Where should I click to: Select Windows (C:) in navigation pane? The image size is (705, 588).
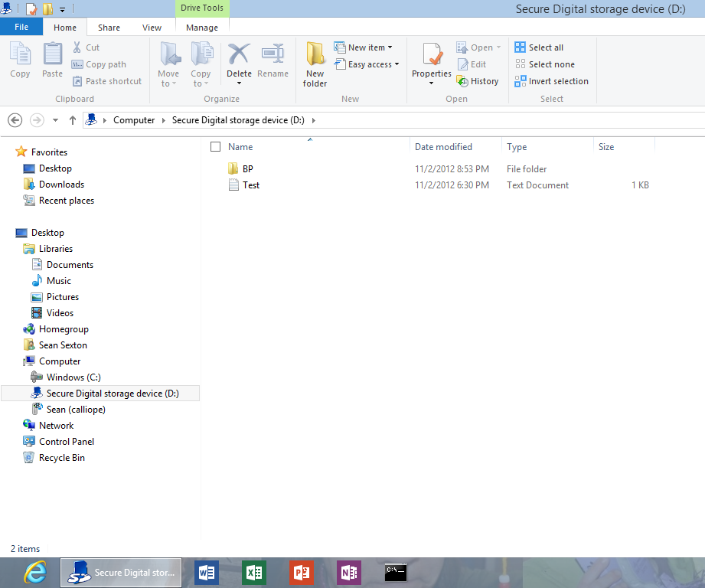pyautogui.click(x=73, y=377)
